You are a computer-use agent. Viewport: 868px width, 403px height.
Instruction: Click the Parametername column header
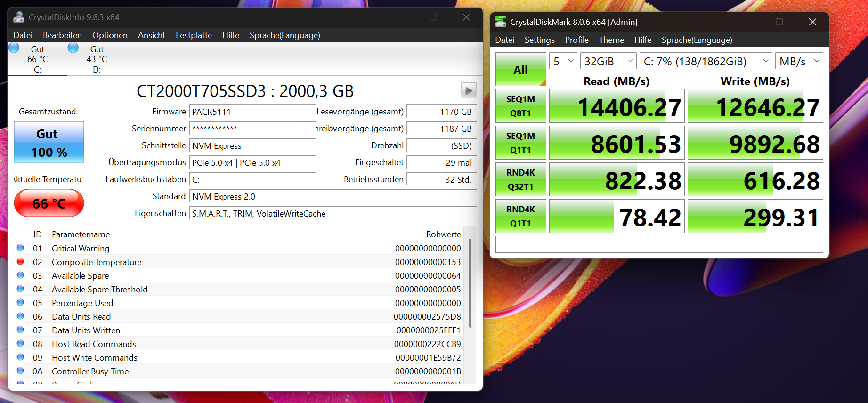tap(206, 234)
